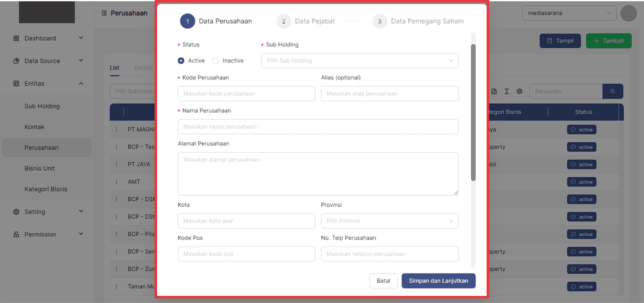Open Kategori Bisnis in the sidebar
Viewport: 644px width, 303px height.
46,189
